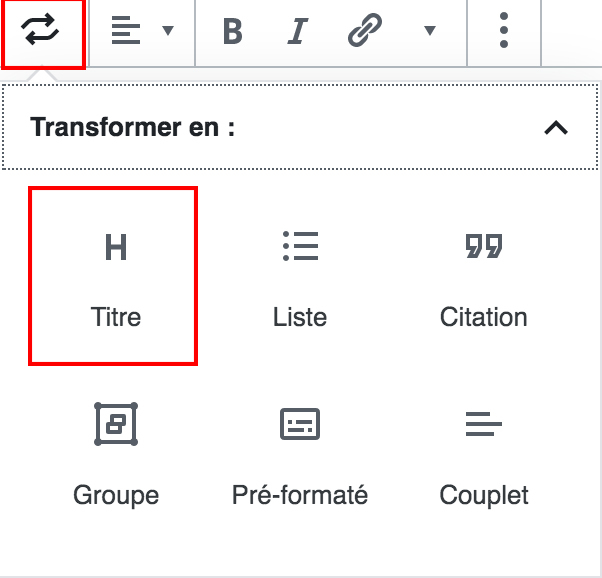Select the Pré-formaté block icon

click(300, 425)
